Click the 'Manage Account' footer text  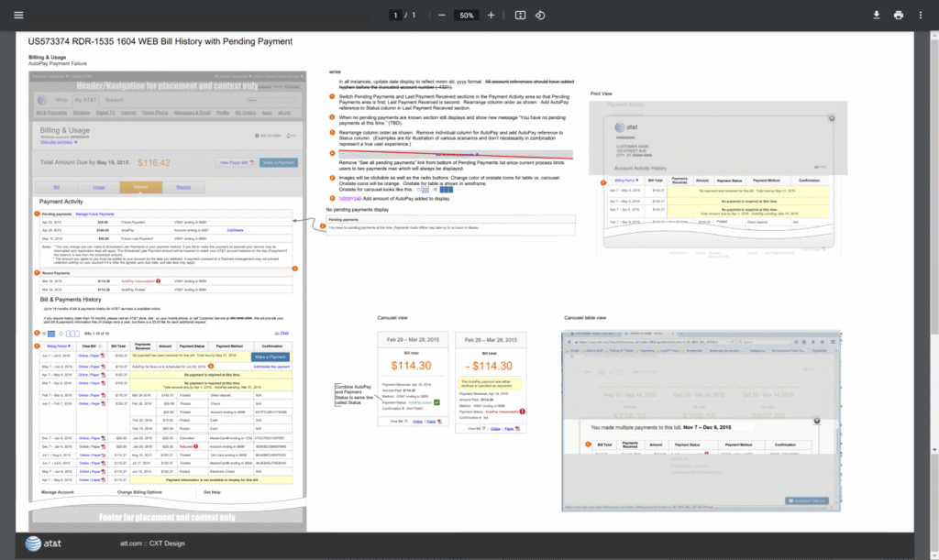tap(58, 492)
